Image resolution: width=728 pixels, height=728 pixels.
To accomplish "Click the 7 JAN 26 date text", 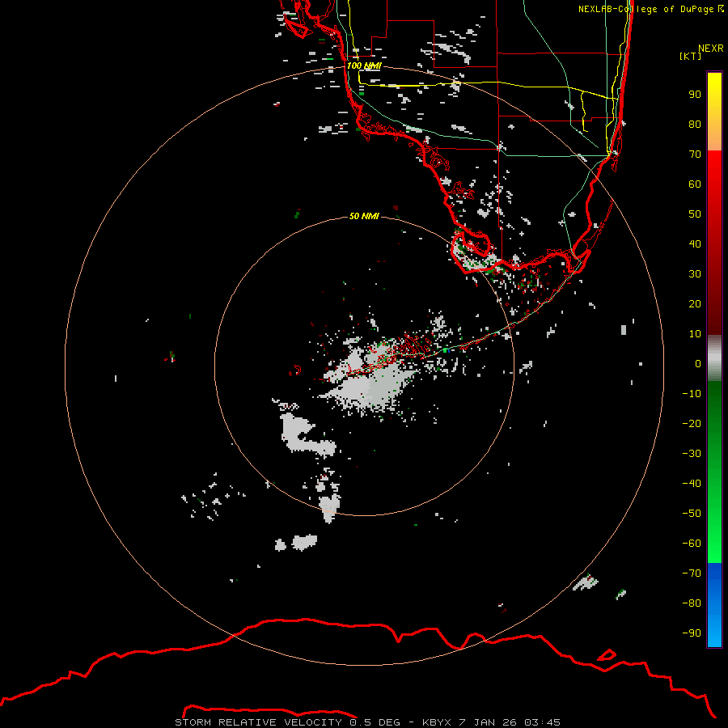I will coord(487,722).
